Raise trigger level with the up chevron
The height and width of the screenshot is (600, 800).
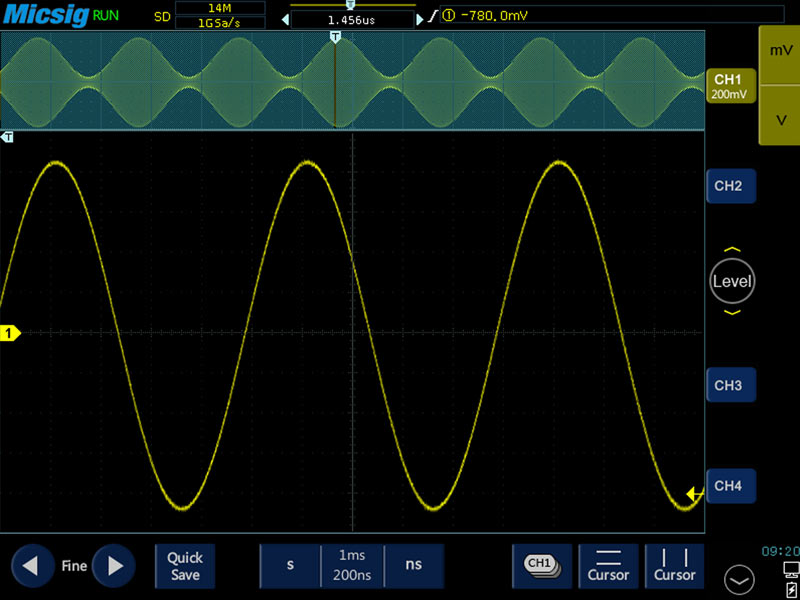pyautogui.click(x=732, y=250)
